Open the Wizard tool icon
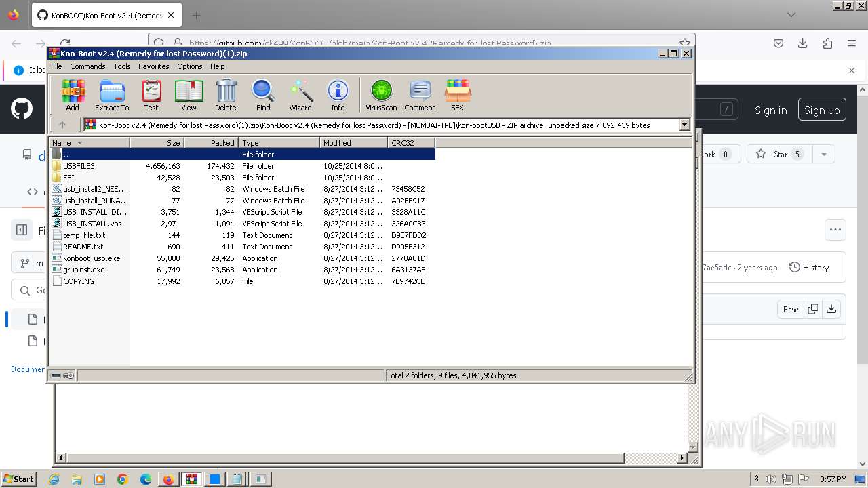Image resolution: width=868 pixels, height=488 pixels. point(300,95)
